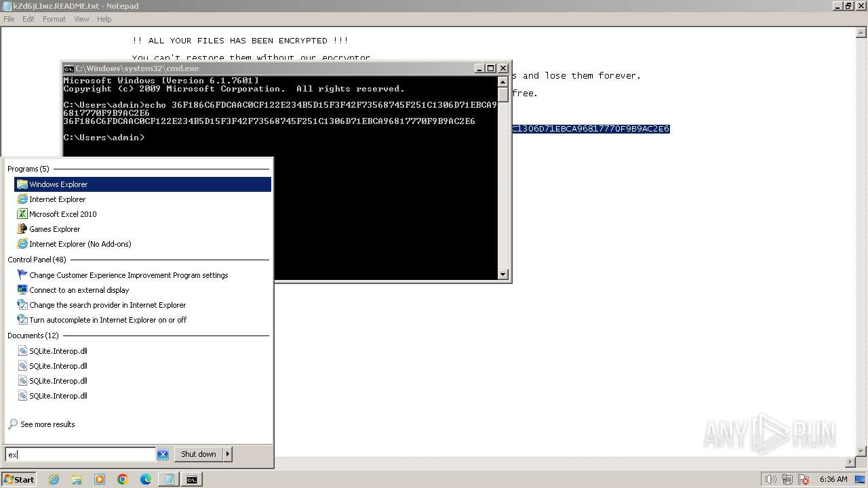
Task: Open the network status tray icon
Action: coord(787,479)
